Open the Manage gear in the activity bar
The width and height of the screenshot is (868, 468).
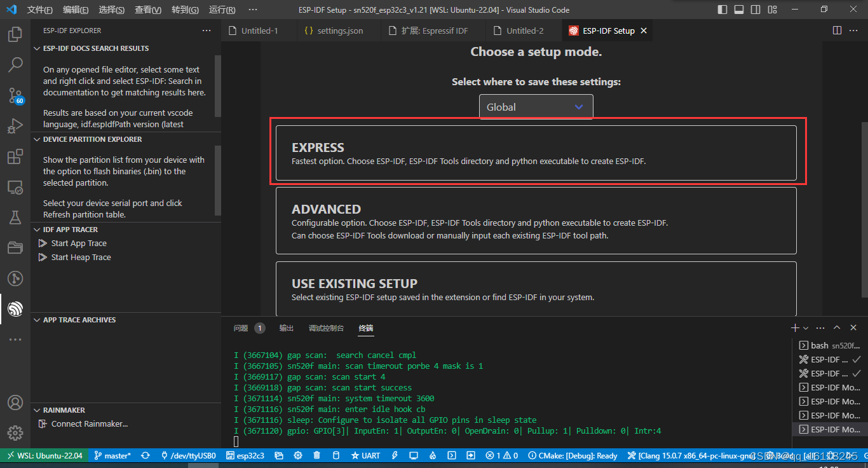pyautogui.click(x=15, y=434)
